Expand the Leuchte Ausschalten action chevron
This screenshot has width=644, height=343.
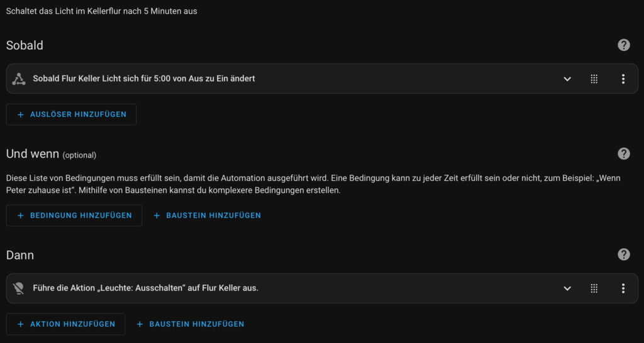567,288
